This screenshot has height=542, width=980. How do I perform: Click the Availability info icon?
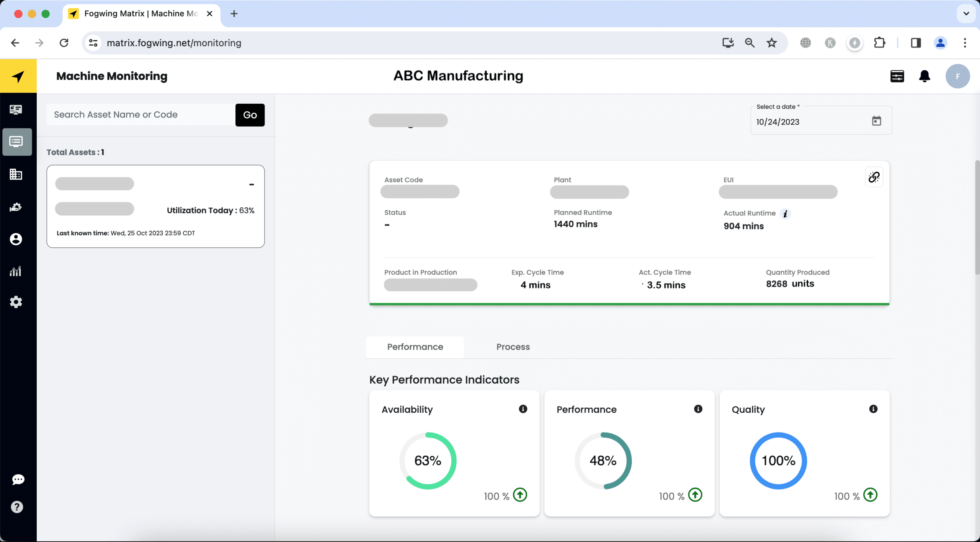tap(523, 409)
